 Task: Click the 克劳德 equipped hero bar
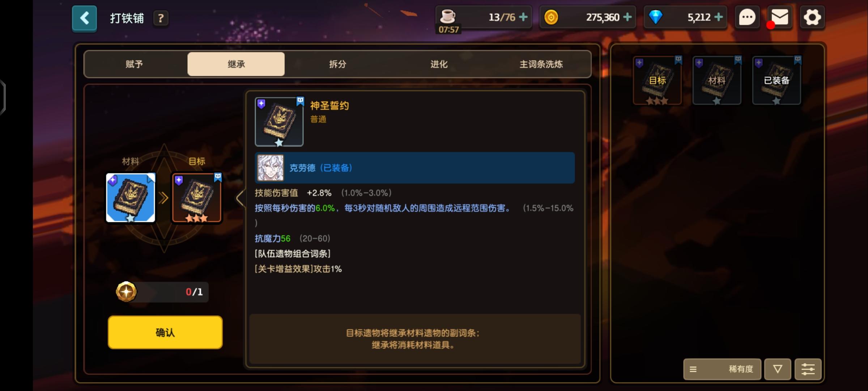[415, 168]
